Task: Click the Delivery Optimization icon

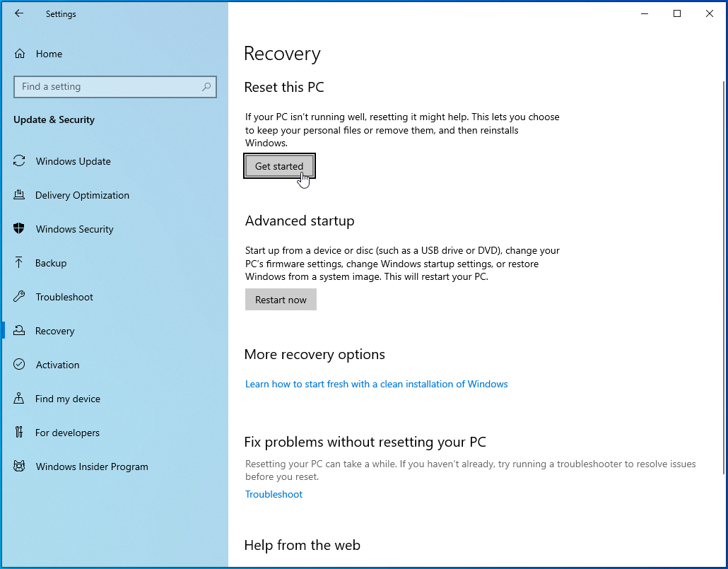Action: (20, 195)
